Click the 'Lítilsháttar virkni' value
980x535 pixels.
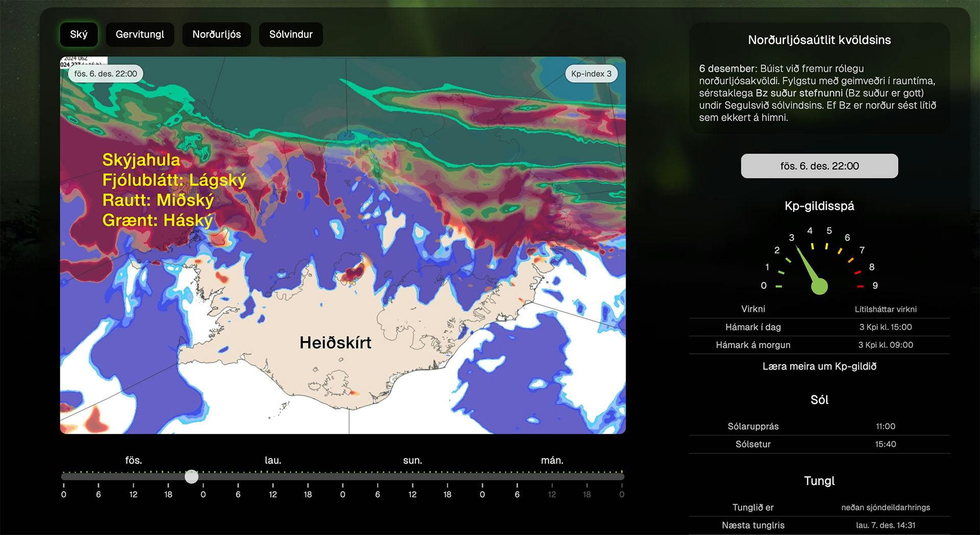click(x=886, y=309)
